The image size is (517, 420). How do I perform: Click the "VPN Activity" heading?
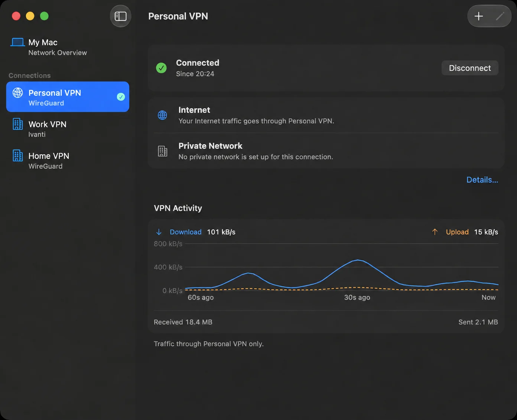pos(178,208)
